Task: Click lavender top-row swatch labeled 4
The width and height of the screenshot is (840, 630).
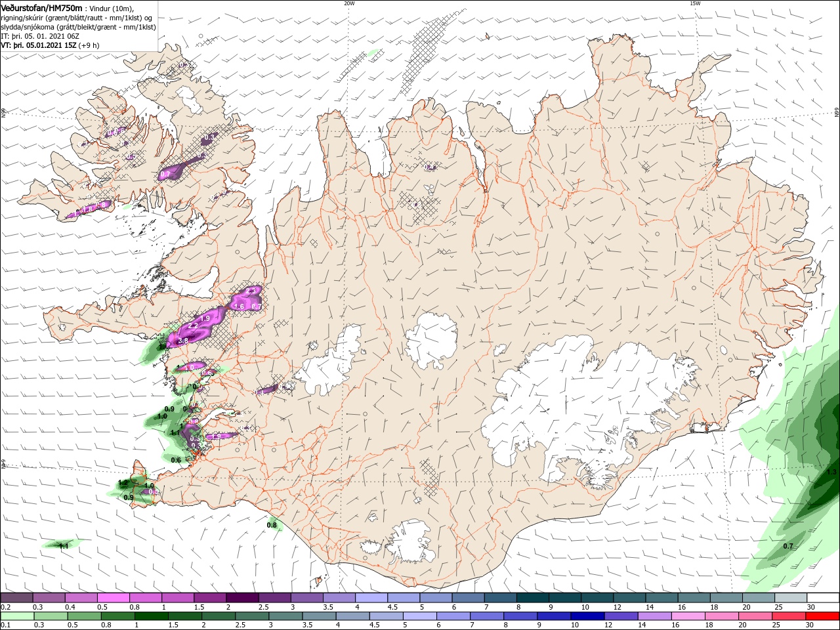Action: click(371, 598)
